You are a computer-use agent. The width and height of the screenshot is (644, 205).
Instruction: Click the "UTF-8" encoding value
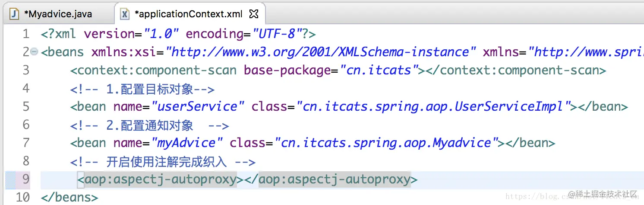(x=277, y=34)
